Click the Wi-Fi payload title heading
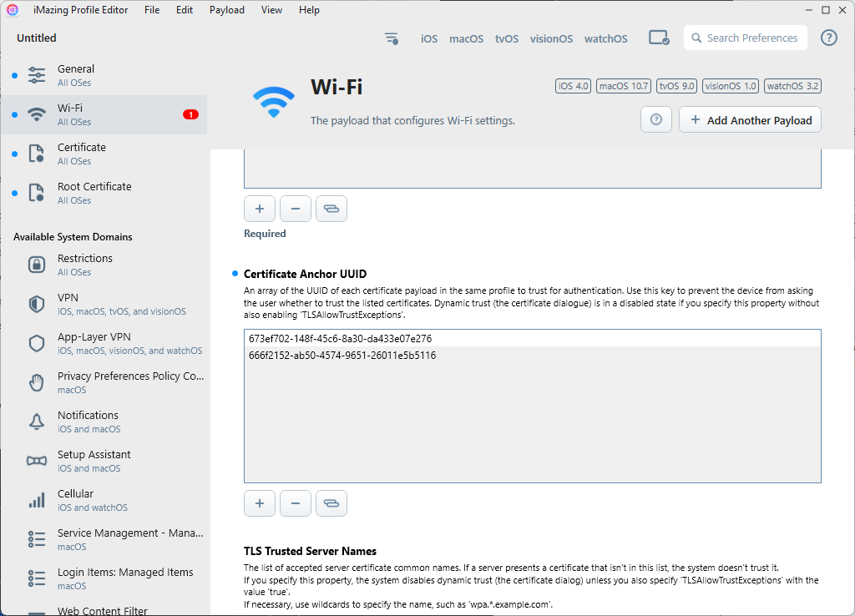Image resolution: width=855 pixels, height=616 pixels. pos(336,87)
